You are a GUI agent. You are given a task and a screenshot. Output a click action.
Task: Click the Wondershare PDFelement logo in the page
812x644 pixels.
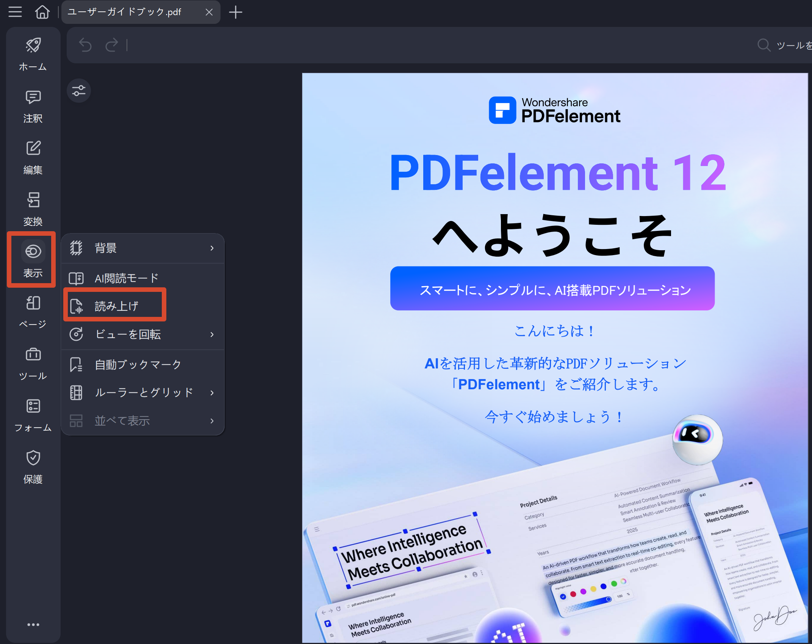554,110
